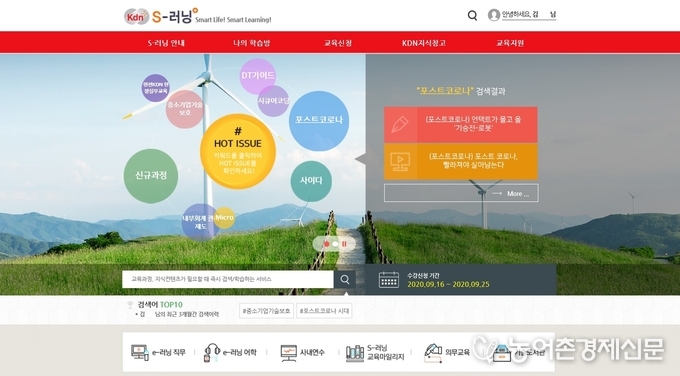
Task: Expand the KDN지식창고 menu
Action: (x=424, y=43)
